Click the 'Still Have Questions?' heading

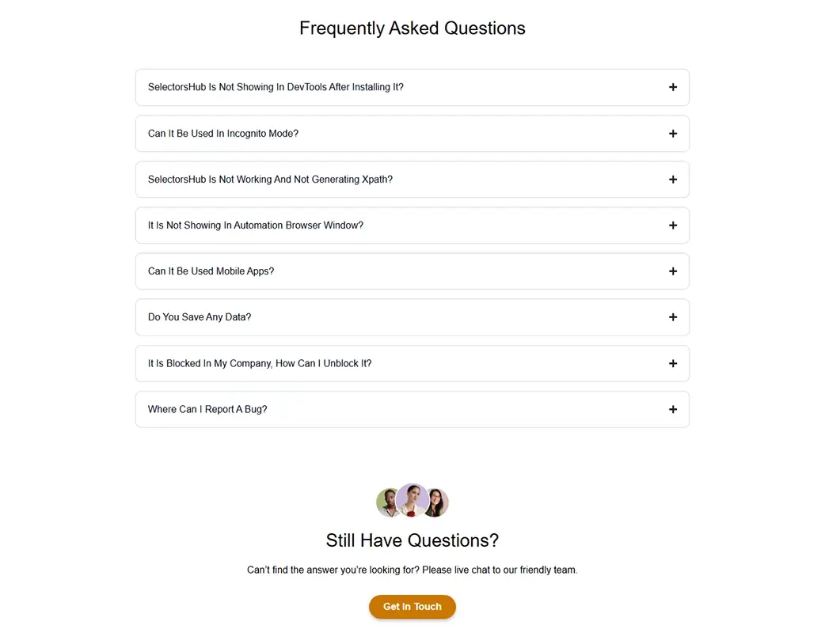click(x=412, y=540)
